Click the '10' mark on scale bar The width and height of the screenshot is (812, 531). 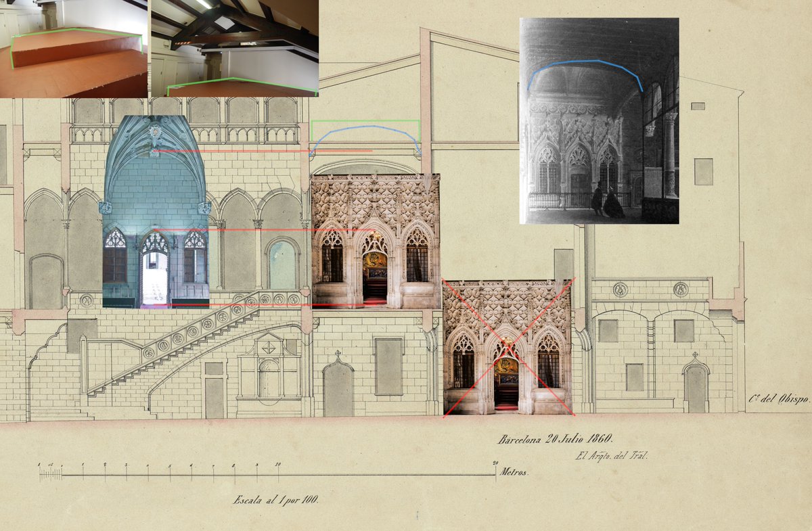[277, 465]
